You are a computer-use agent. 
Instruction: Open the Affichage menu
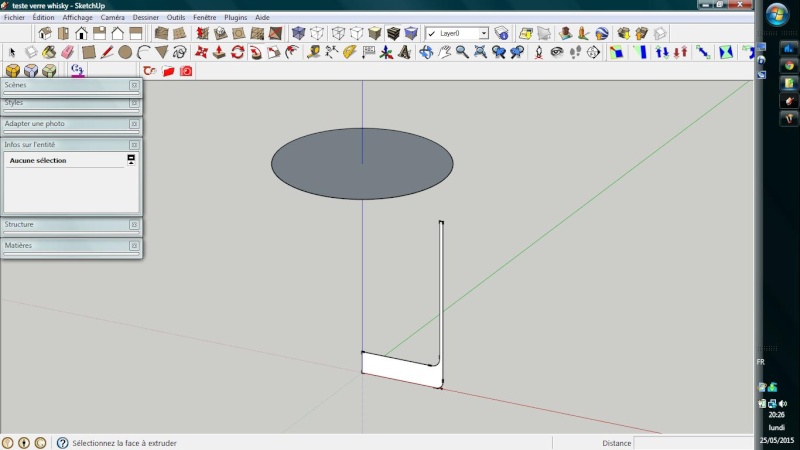coord(78,17)
